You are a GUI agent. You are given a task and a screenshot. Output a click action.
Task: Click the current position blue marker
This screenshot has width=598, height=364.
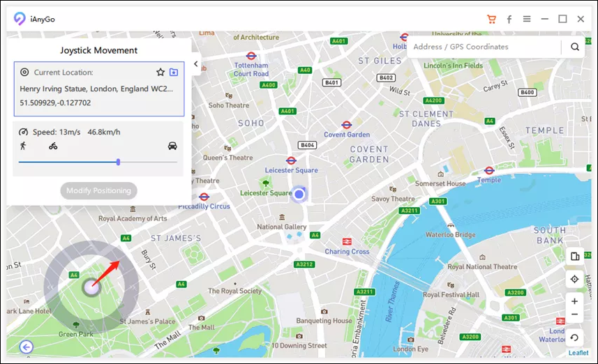point(299,194)
